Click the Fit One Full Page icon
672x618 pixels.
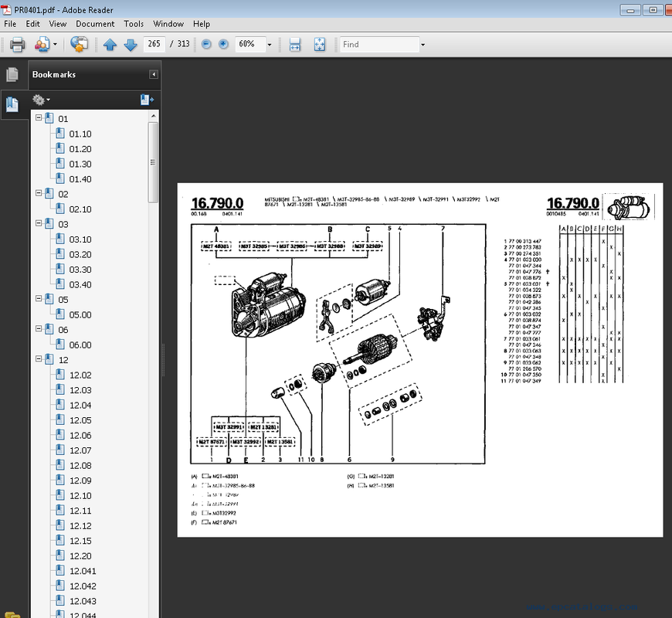point(320,44)
